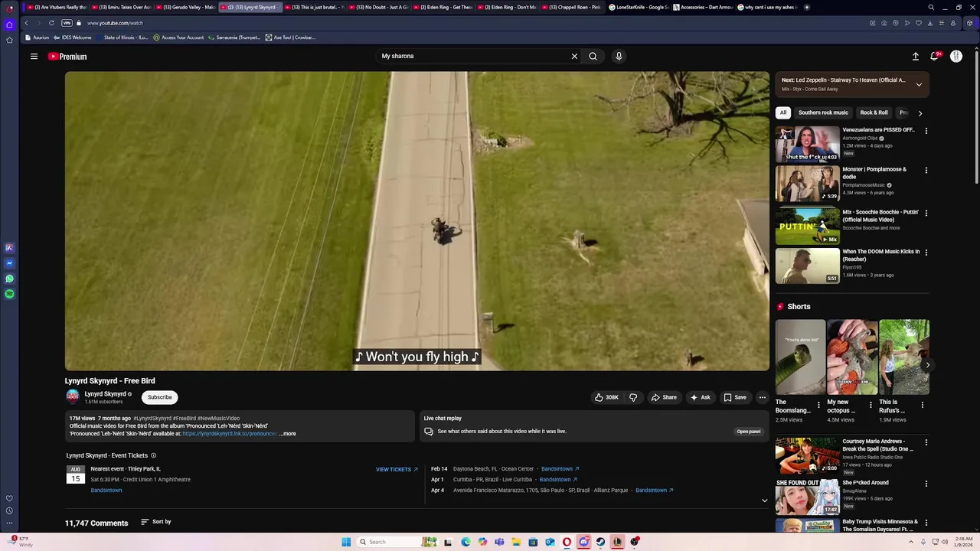Go to YouTube Premium home logo
This screenshot has width=980, height=551.
click(x=67, y=57)
